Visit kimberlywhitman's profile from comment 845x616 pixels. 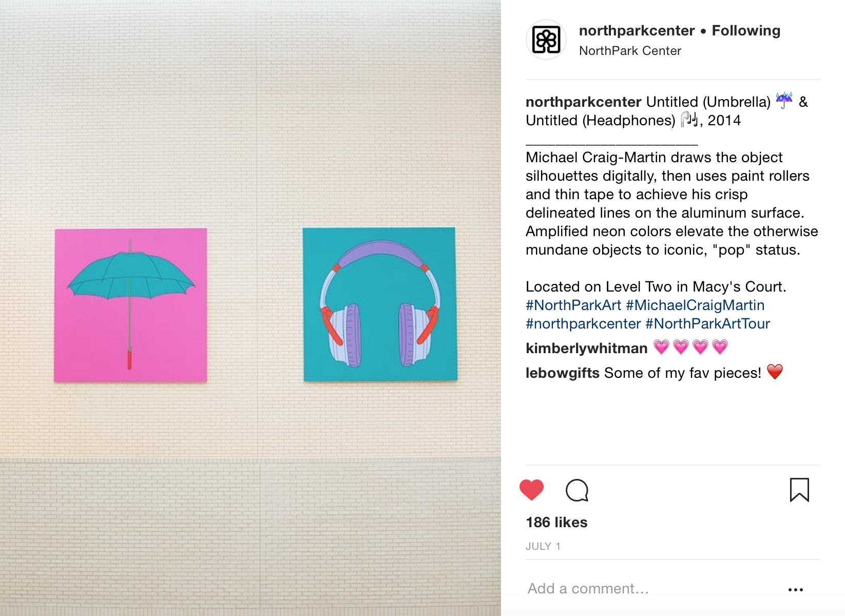pos(587,349)
